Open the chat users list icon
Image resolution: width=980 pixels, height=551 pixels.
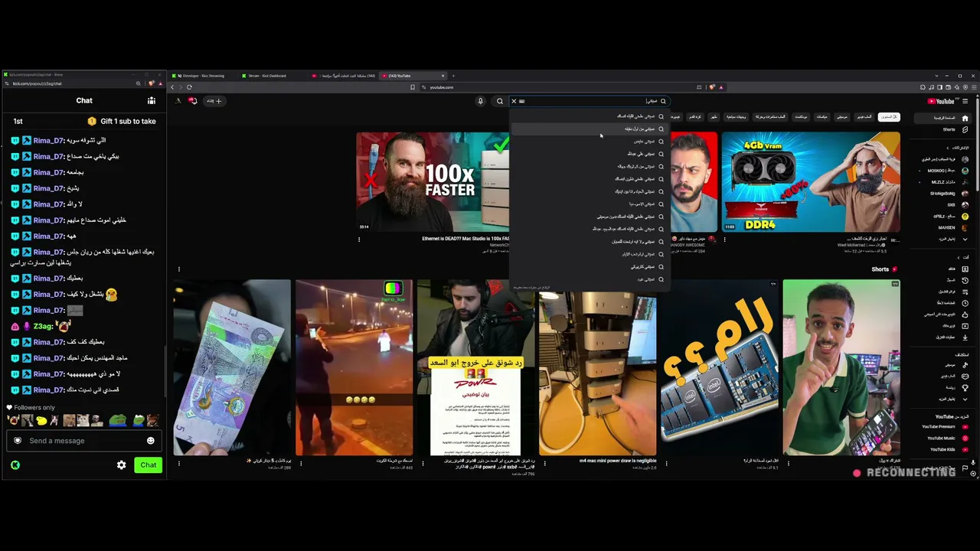pyautogui.click(x=152, y=100)
